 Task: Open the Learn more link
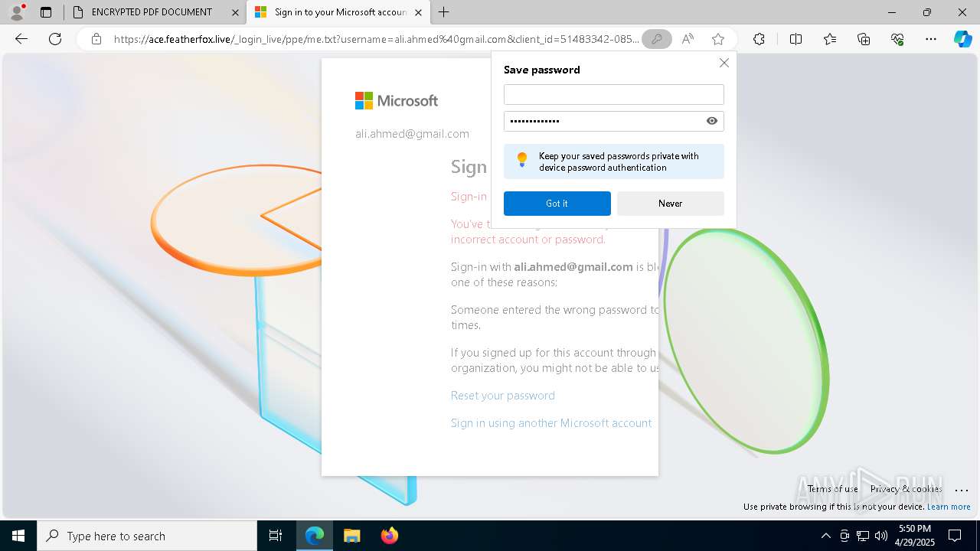click(x=949, y=507)
